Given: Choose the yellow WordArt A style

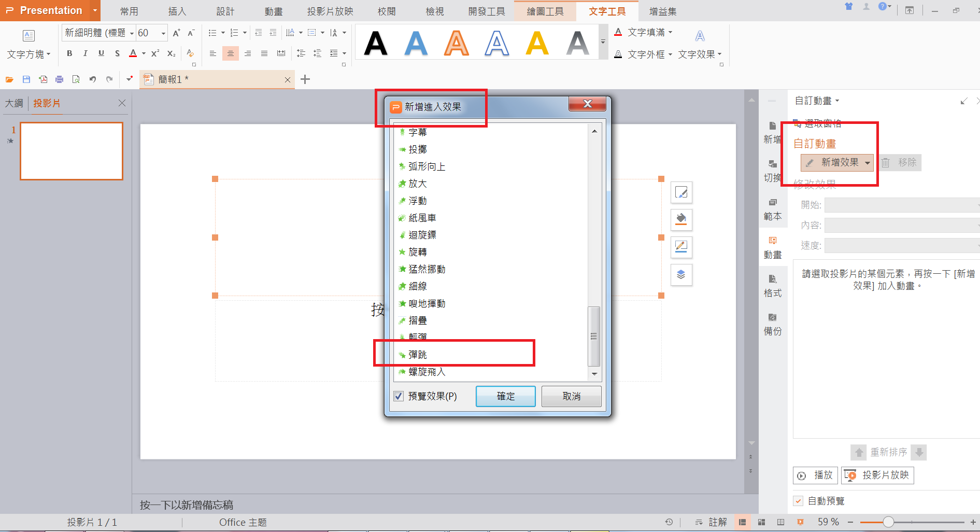Looking at the screenshot, I should click(x=537, y=43).
